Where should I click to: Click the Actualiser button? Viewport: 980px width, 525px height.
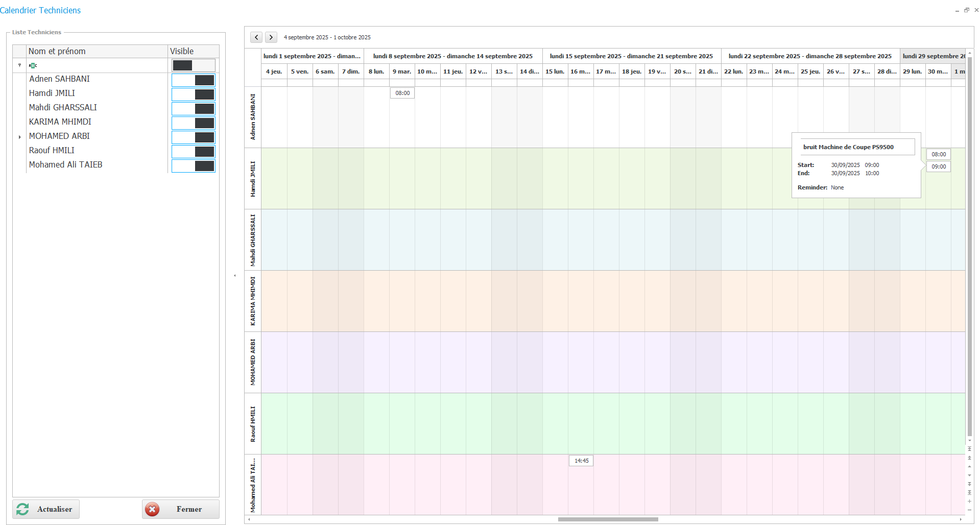point(46,509)
